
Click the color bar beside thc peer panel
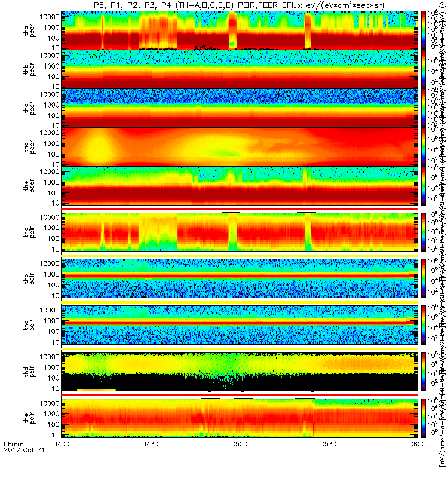click(x=424, y=108)
